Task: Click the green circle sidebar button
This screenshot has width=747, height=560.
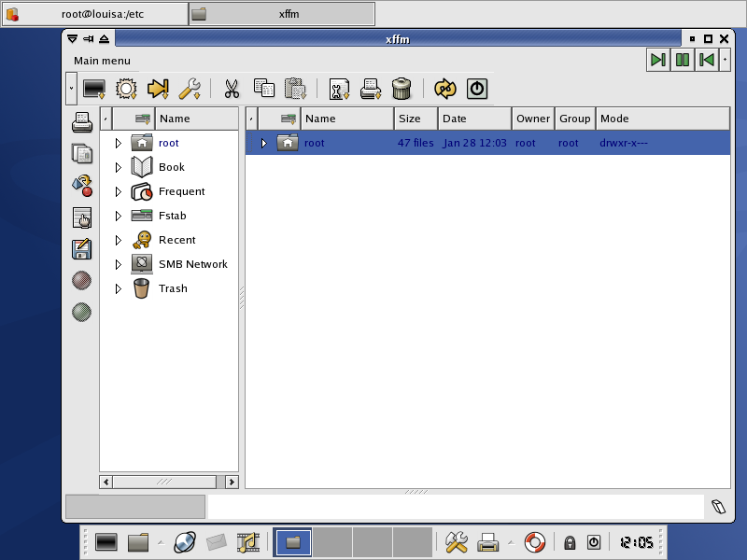Action: 82,312
